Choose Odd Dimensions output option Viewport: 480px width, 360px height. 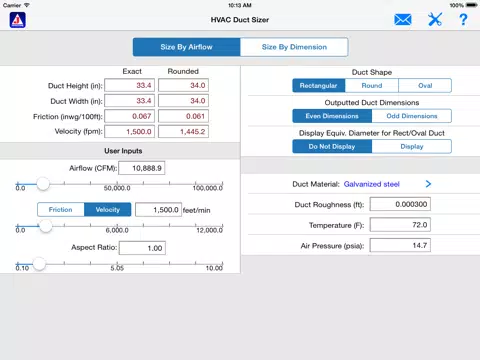[x=412, y=116]
